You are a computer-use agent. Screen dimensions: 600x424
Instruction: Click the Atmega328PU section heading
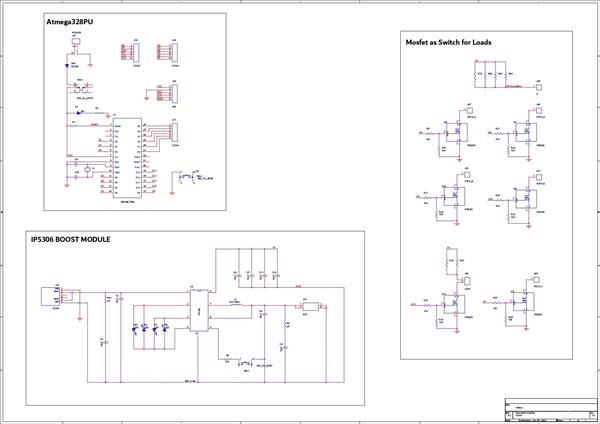pos(70,22)
